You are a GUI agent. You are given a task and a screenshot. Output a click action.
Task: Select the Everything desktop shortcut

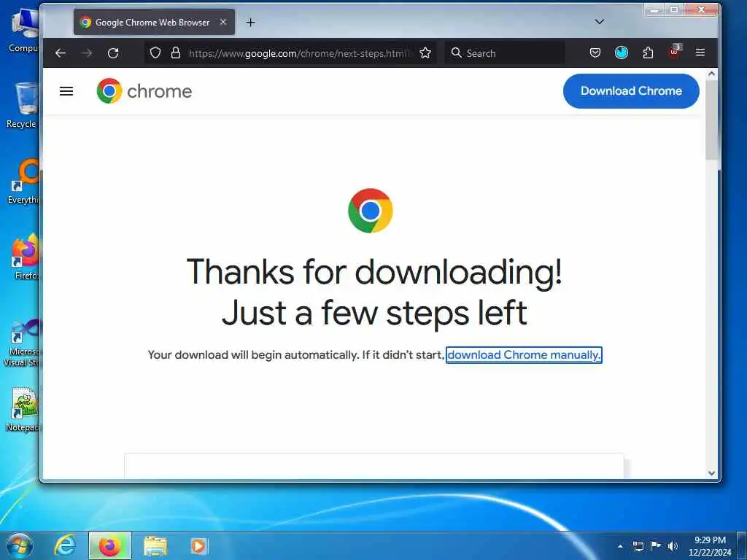pyautogui.click(x=24, y=182)
